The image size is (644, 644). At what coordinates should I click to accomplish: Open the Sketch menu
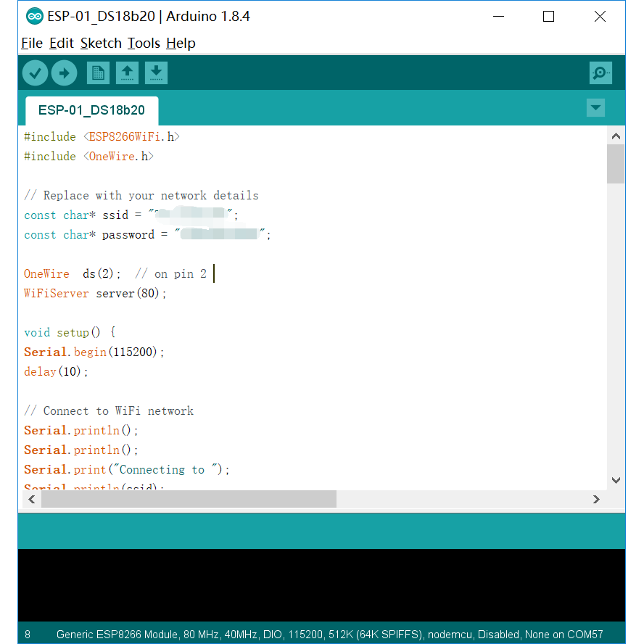[x=101, y=44]
